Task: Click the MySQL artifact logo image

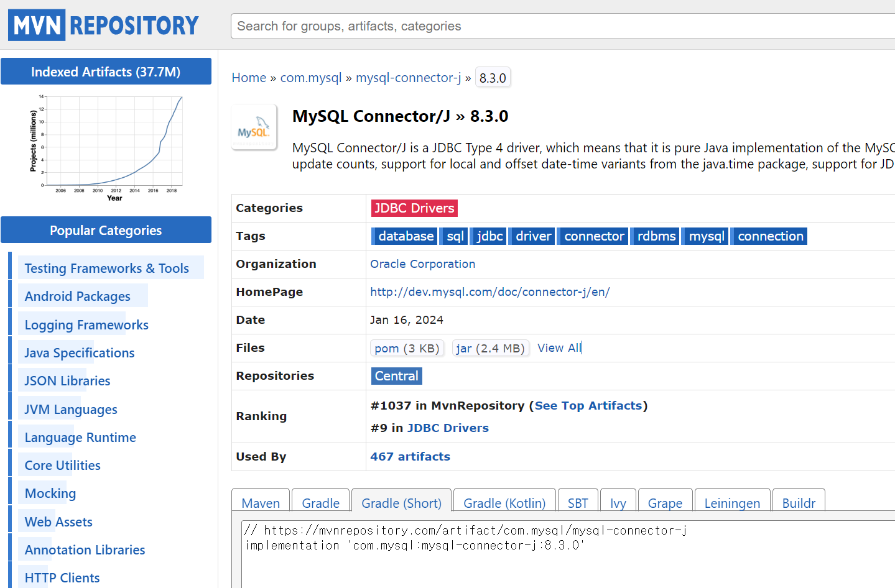Action: pos(254,127)
